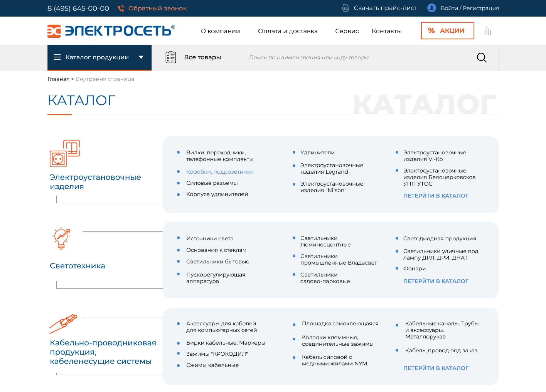Click the callback phone icon
Image resolution: width=546 pixels, height=392 pixels.
[x=121, y=8]
